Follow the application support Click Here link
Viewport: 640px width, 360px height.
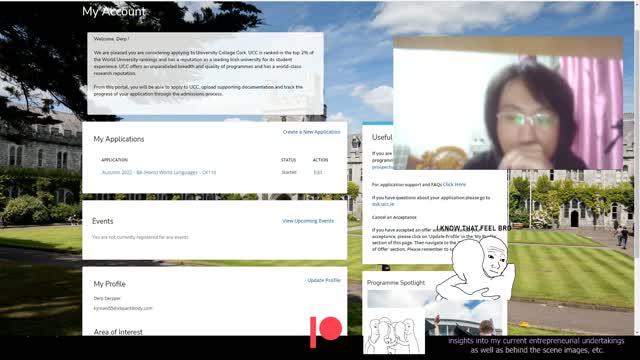(x=454, y=184)
